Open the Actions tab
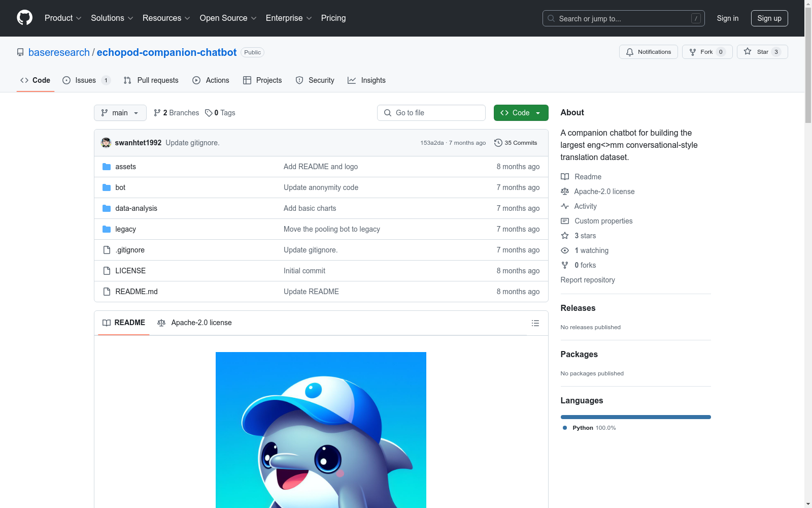The height and width of the screenshot is (508, 812). click(x=211, y=80)
